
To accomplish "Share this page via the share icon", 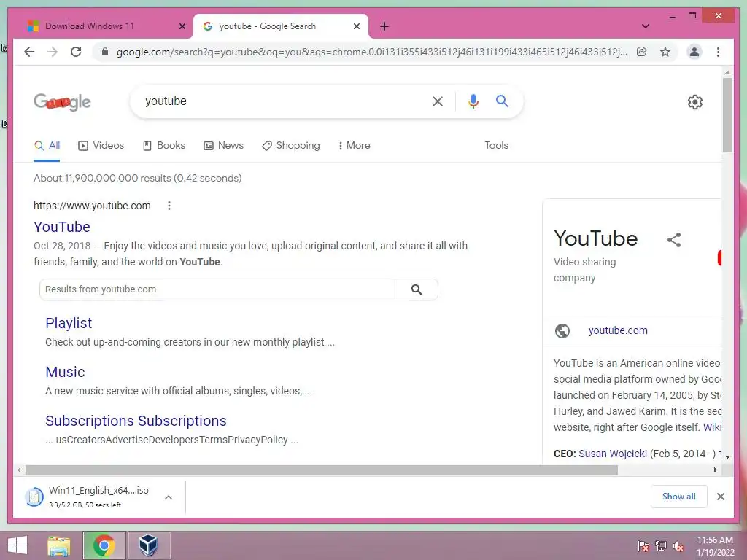I will click(642, 52).
